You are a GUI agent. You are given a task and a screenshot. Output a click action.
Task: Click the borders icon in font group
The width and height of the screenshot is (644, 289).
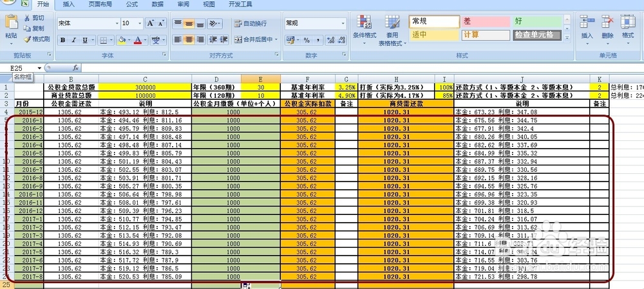pos(104,41)
